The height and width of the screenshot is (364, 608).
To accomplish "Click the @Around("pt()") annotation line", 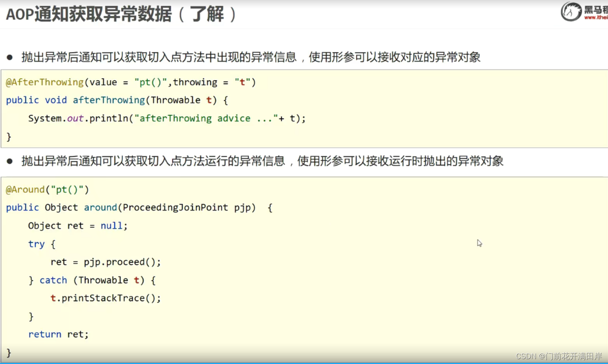I will point(47,190).
